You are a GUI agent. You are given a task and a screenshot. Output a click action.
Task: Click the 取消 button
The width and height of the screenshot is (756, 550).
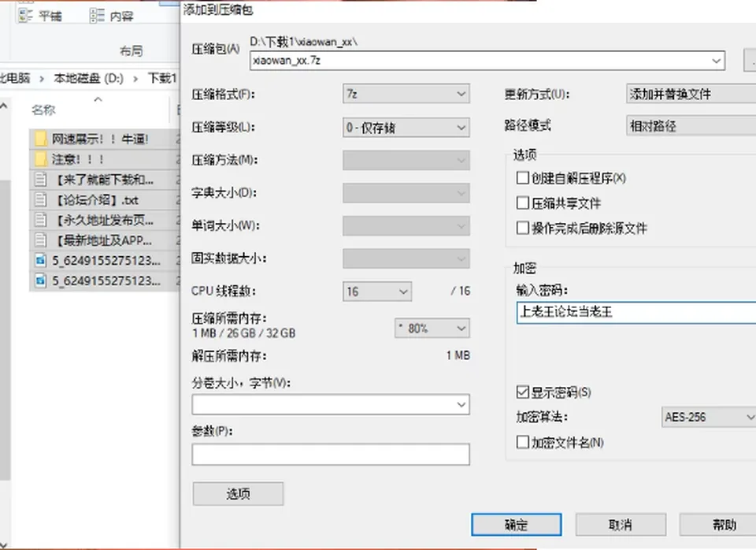tap(621, 525)
